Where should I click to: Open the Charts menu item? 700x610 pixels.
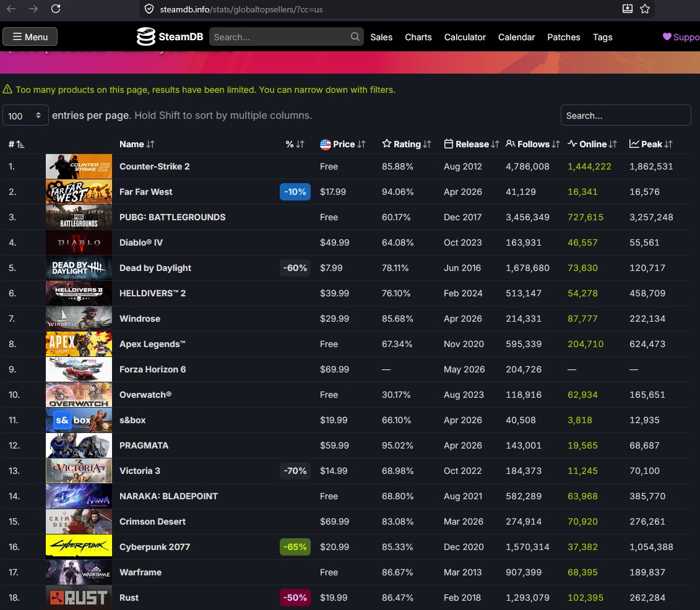[x=418, y=37]
